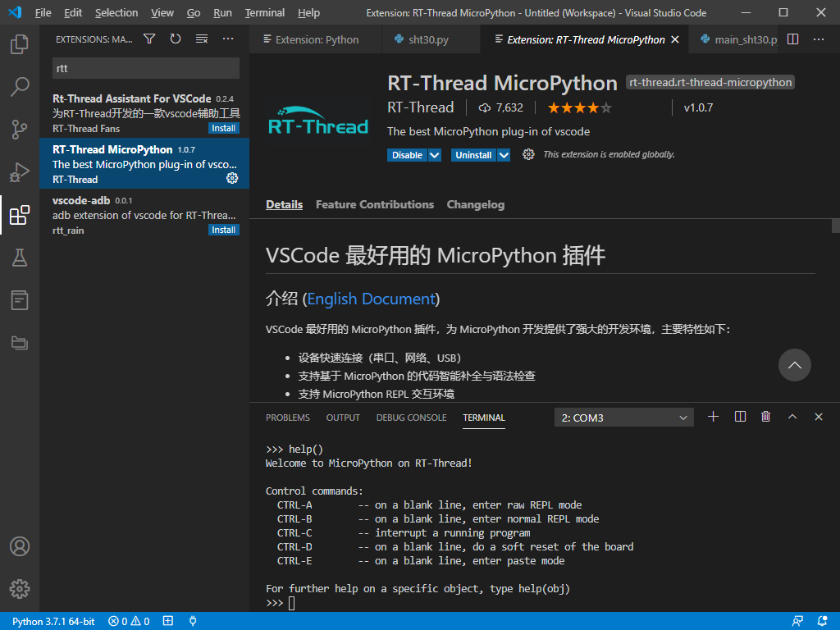Image resolution: width=840 pixels, height=630 pixels.
Task: Install the vscode-adb extension
Action: [223, 230]
